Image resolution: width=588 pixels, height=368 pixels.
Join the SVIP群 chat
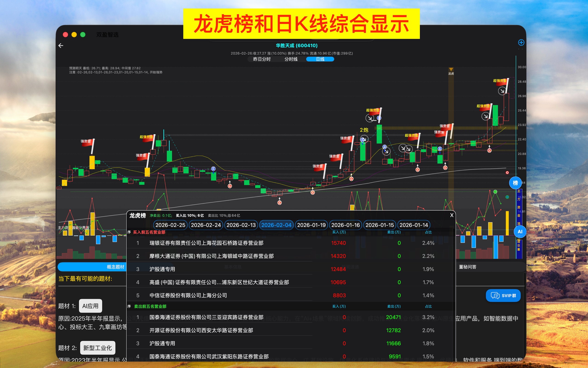[x=503, y=296]
